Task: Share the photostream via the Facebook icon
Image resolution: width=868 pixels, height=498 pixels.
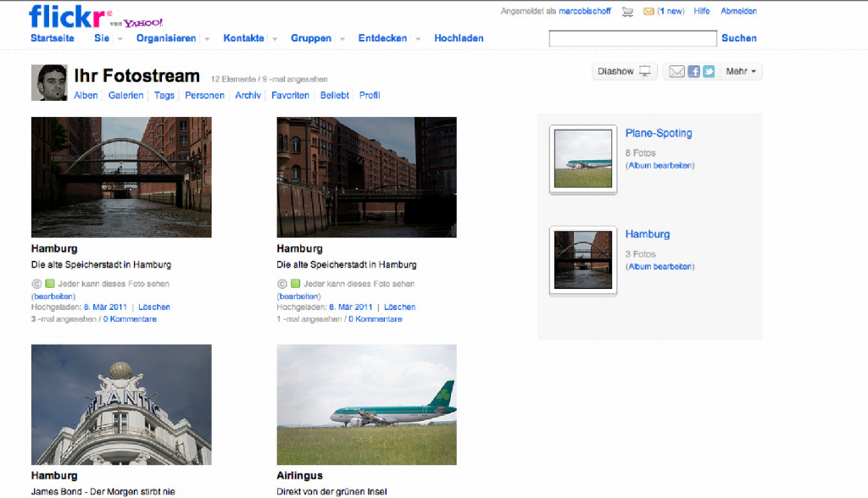Action: [693, 72]
